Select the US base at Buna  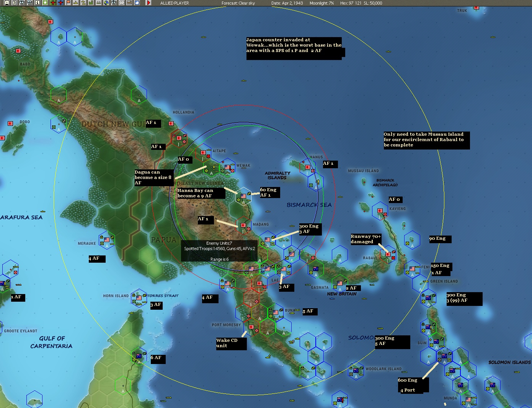[x=276, y=312]
